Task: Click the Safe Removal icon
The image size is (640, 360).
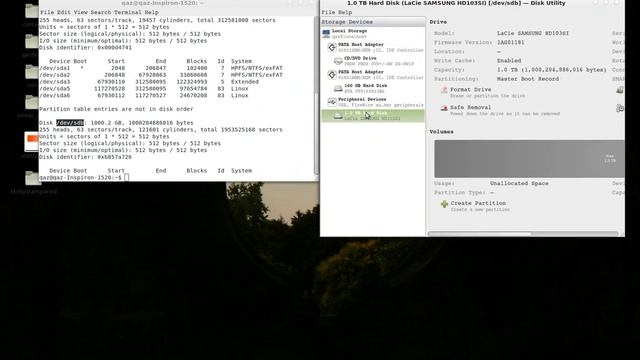Action: 444,109
